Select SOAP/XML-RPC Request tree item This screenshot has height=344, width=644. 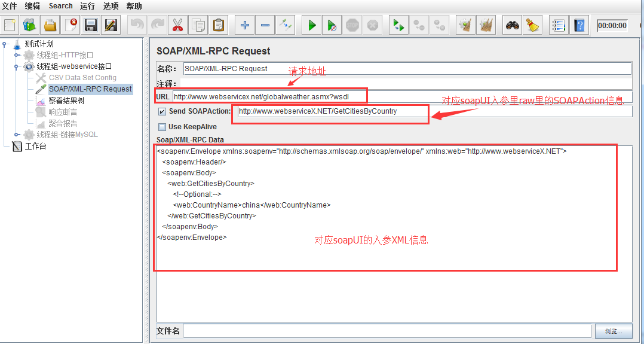[x=90, y=89]
